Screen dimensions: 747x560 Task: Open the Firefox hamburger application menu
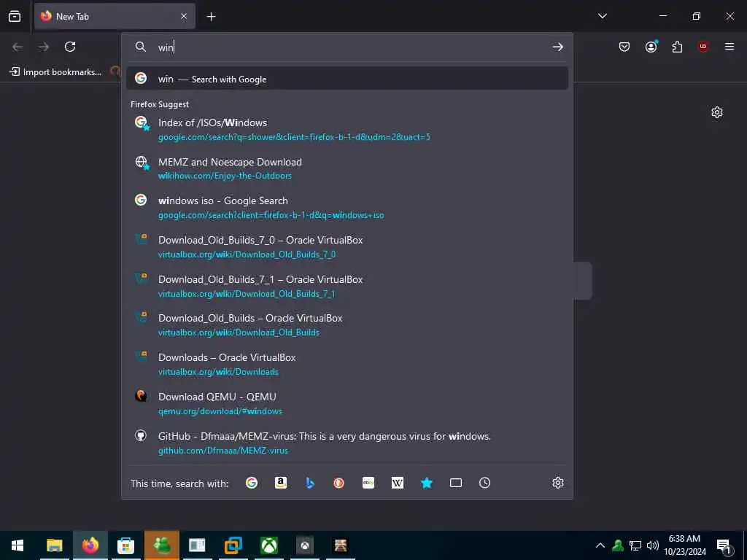729,47
